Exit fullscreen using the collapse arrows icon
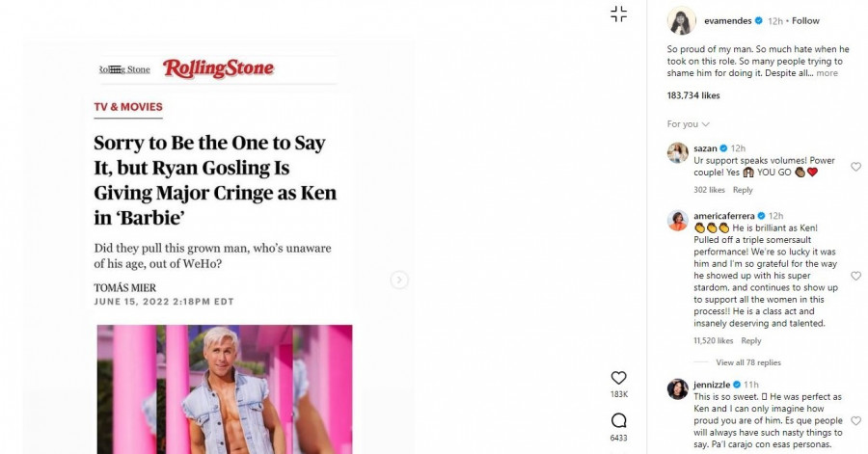 coord(618,13)
